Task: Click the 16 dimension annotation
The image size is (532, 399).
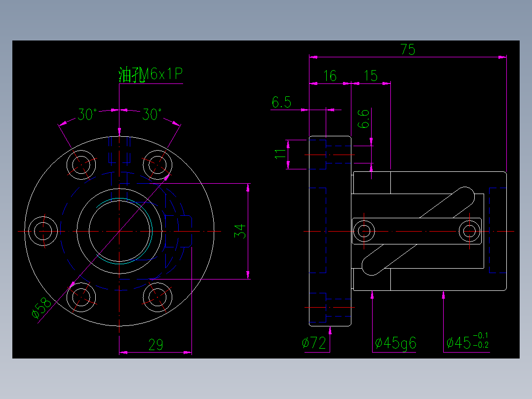Action: click(x=330, y=77)
